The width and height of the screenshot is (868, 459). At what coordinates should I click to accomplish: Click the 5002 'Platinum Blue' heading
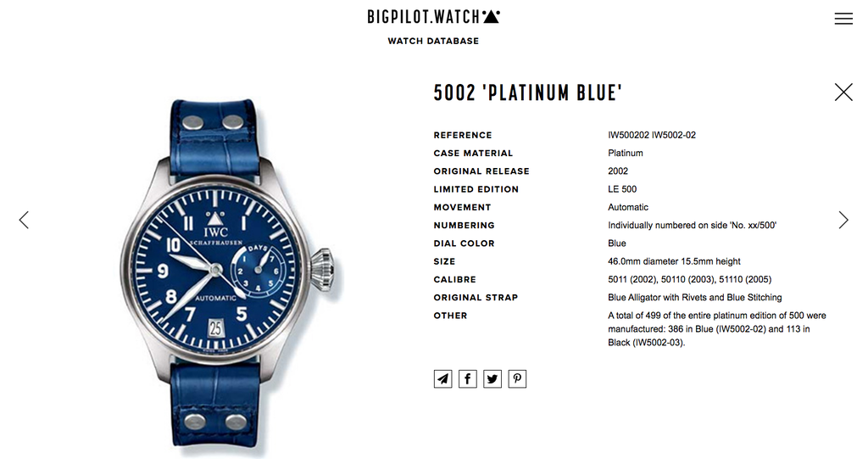click(528, 92)
